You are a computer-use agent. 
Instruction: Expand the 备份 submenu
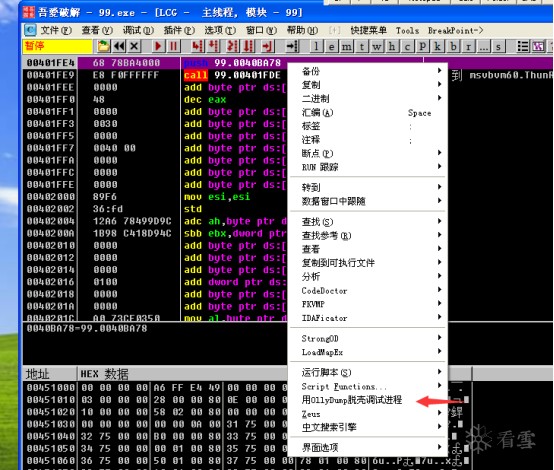pos(367,71)
